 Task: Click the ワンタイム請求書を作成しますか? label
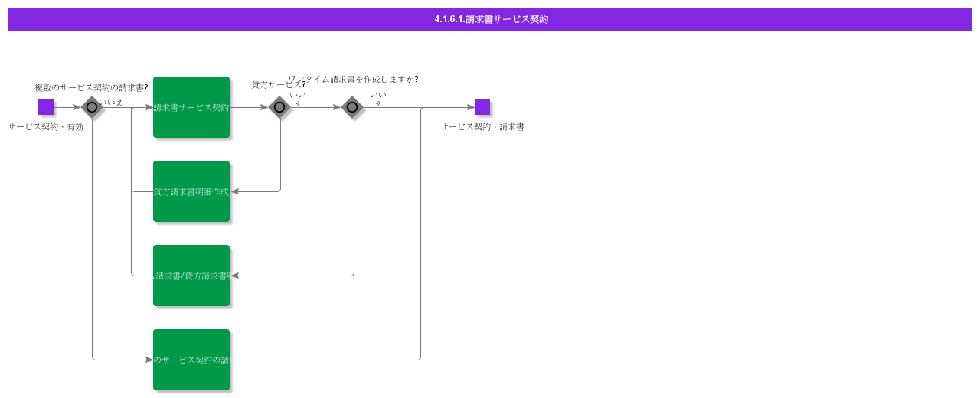click(x=353, y=79)
